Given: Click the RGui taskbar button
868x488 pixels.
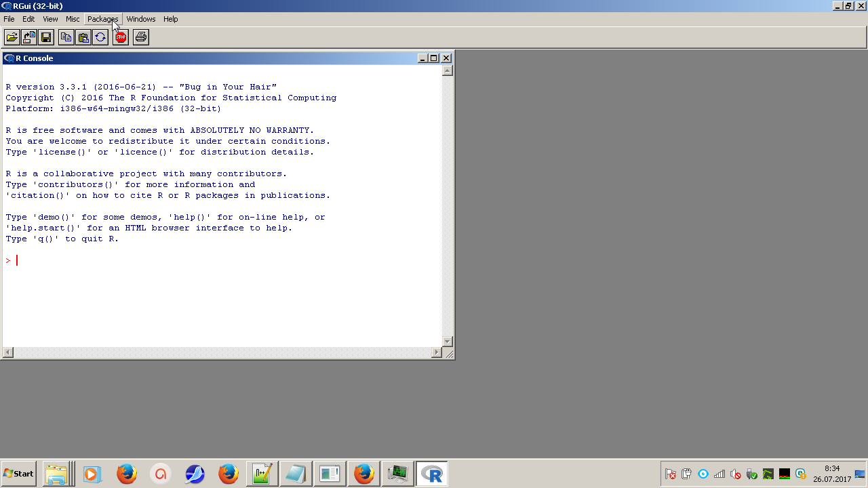Looking at the screenshot, I should [432, 474].
